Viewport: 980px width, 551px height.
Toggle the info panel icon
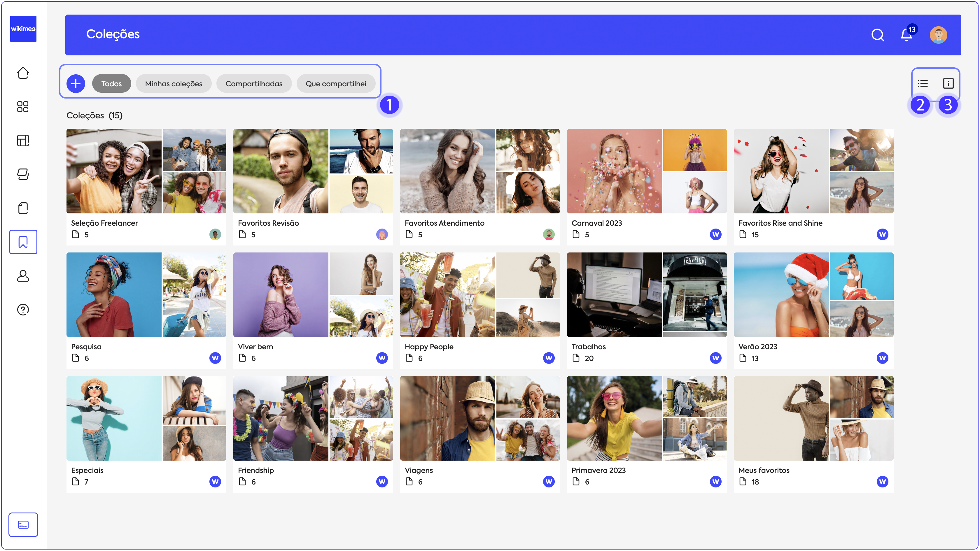tap(948, 83)
